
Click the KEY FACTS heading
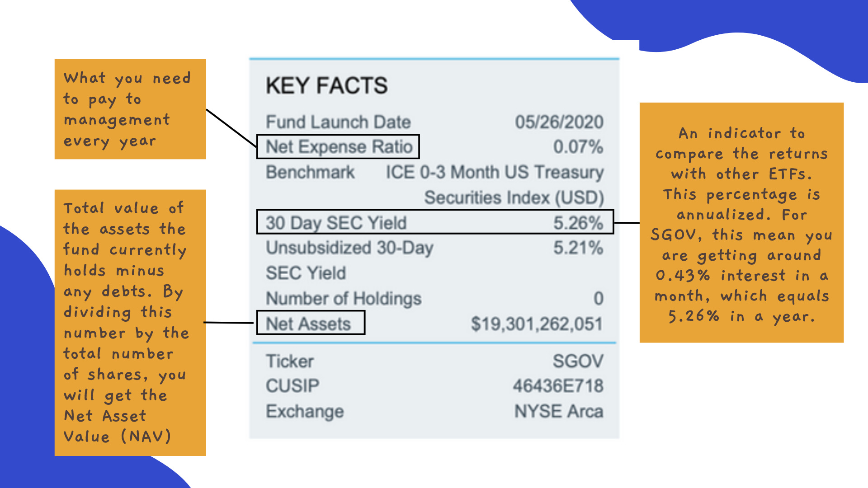pyautogui.click(x=326, y=85)
